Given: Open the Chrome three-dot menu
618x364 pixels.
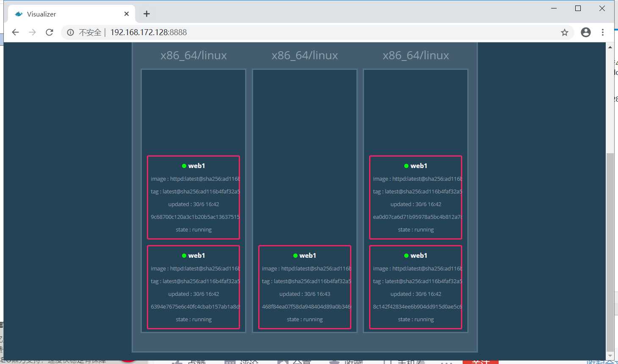Looking at the screenshot, I should [603, 32].
